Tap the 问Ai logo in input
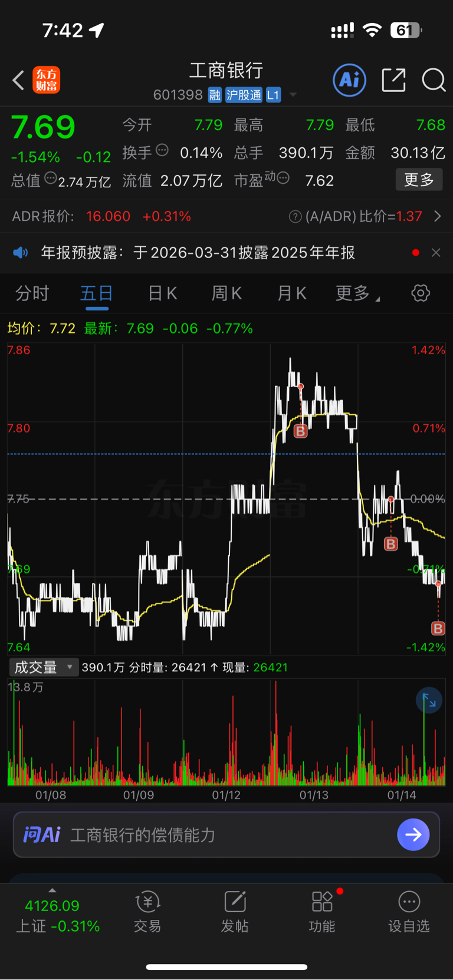Viewport: 453px width, 980px height. pyautogui.click(x=42, y=834)
